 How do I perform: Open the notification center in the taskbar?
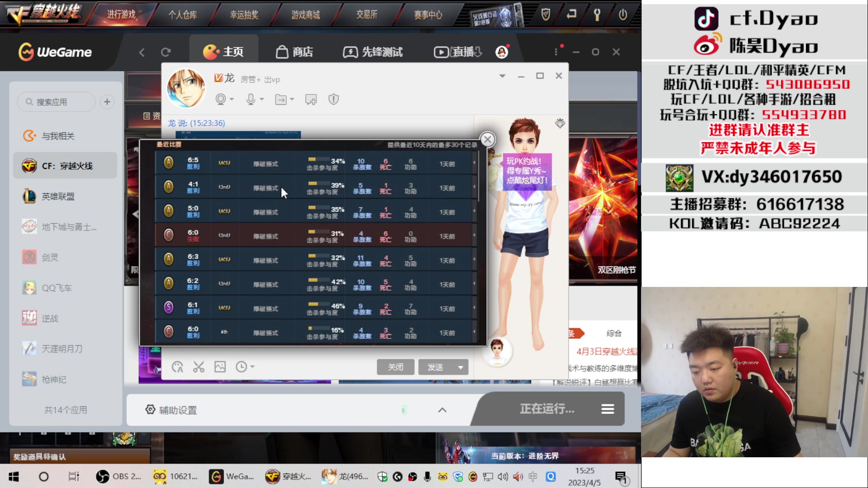tap(621, 477)
